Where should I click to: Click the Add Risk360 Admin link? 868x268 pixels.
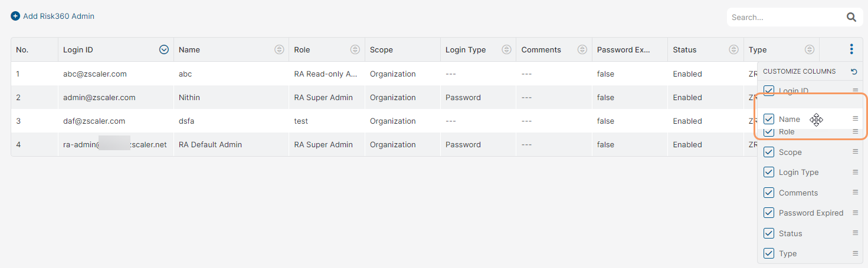click(58, 16)
